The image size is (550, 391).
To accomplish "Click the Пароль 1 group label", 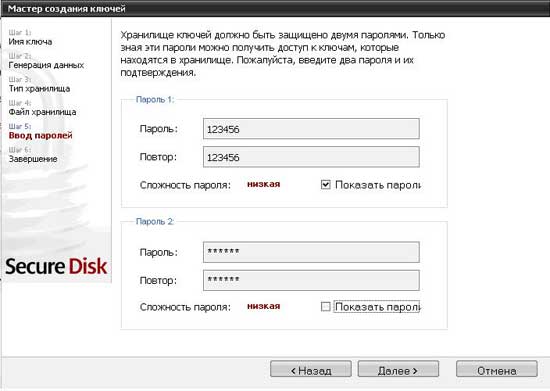I will tap(155, 100).
